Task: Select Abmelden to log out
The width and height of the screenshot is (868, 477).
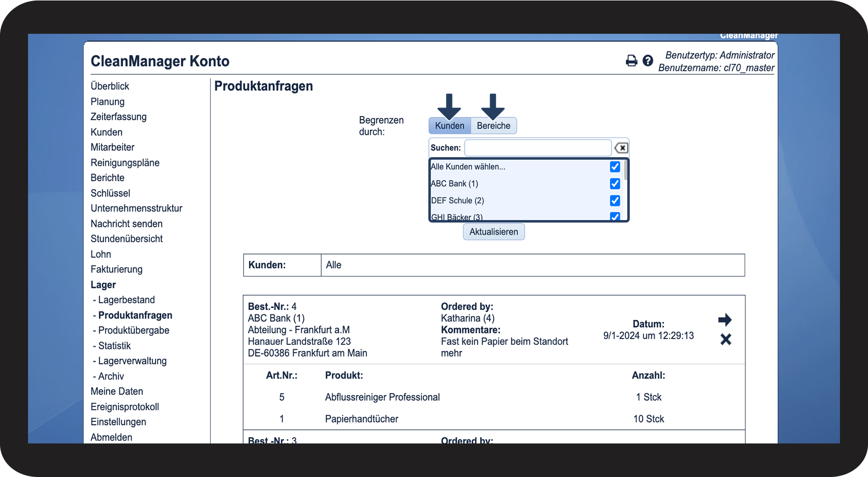Action: 112,437
